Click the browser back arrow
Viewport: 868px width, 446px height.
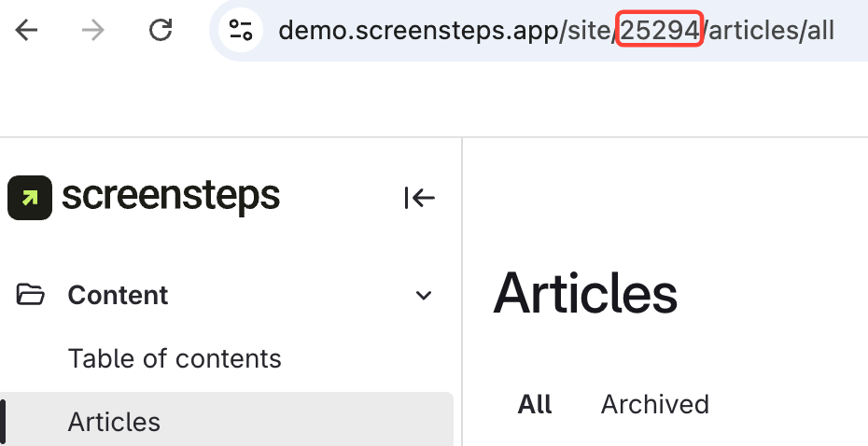pyautogui.click(x=27, y=31)
